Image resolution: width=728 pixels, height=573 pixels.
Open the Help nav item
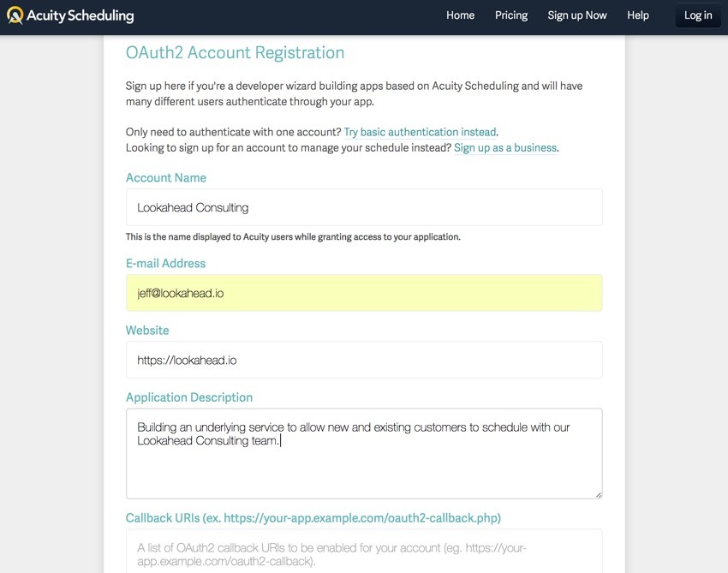[x=638, y=15]
